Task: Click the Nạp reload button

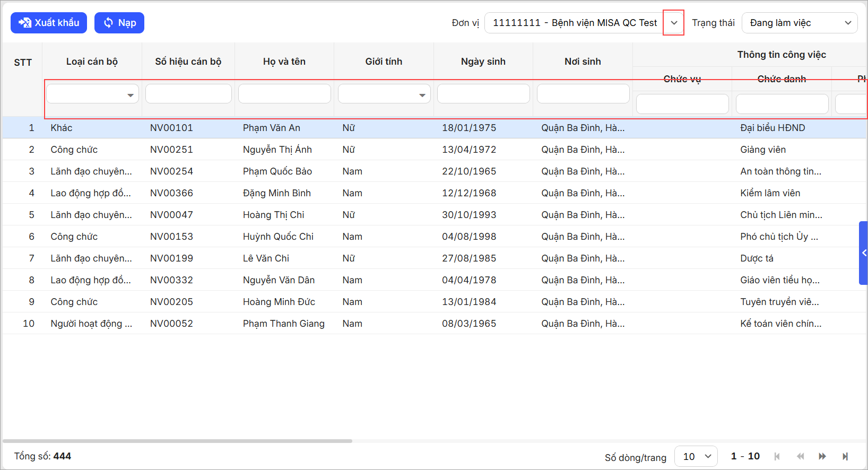Action: pos(119,23)
